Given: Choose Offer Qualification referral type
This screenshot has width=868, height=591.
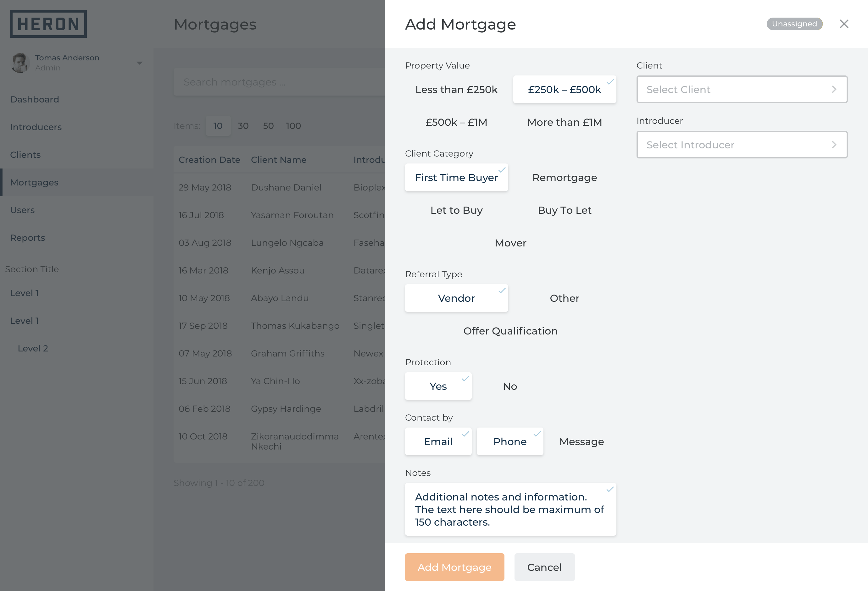Looking at the screenshot, I should [510, 331].
